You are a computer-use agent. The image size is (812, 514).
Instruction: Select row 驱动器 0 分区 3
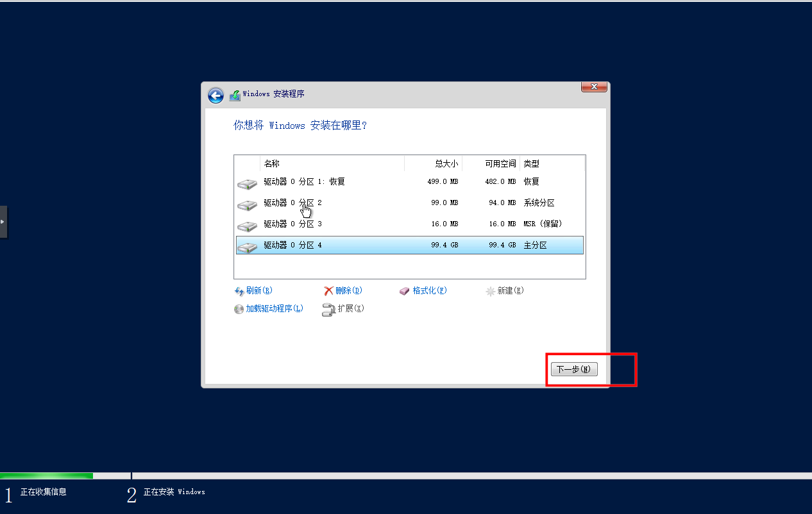410,224
